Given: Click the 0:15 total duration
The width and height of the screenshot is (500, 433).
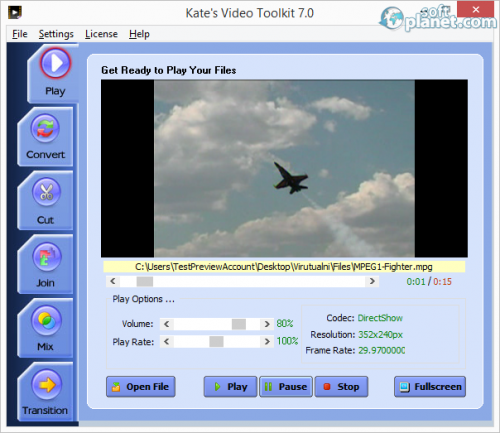Looking at the screenshot, I should click(x=442, y=282).
